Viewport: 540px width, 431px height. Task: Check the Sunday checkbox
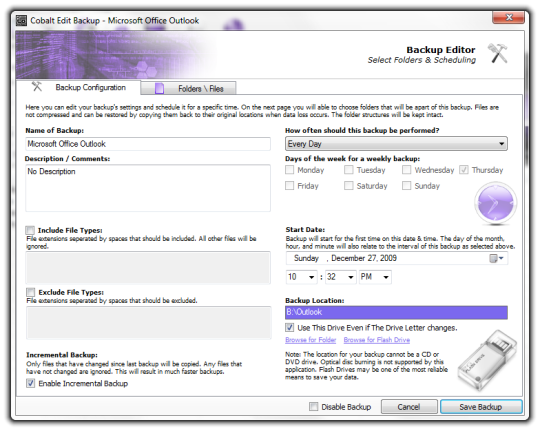coord(406,186)
